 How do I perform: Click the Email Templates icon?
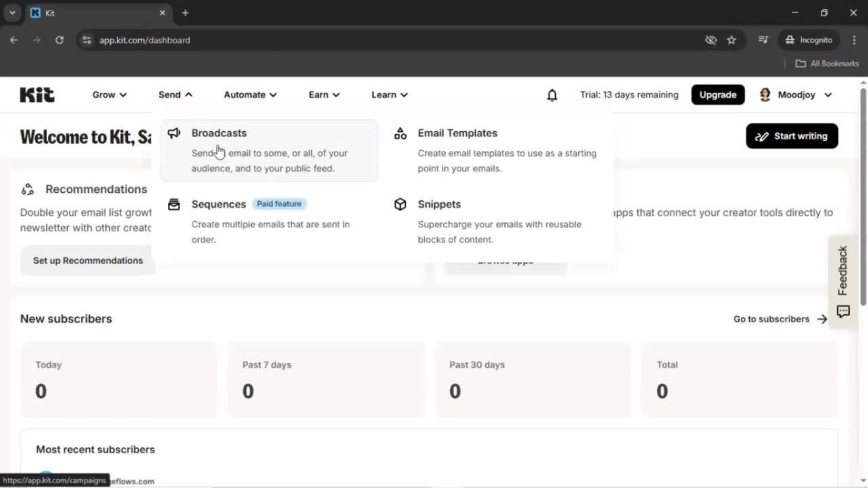(x=401, y=133)
